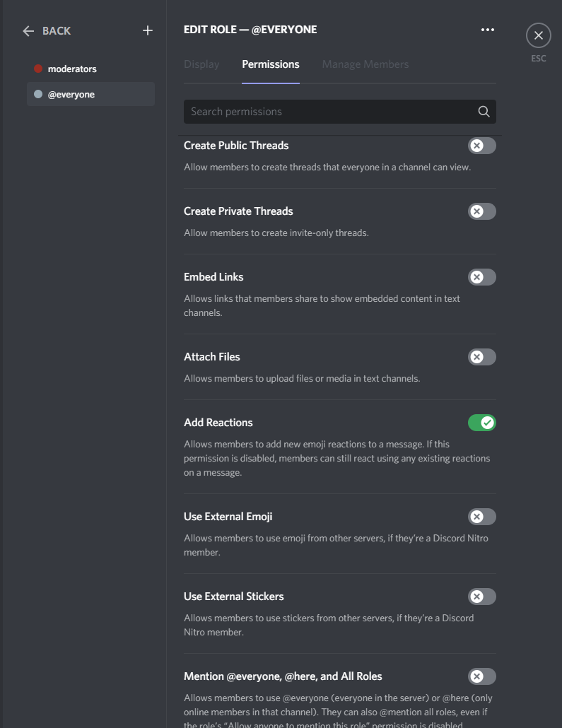The width and height of the screenshot is (562, 728).
Task: Create a new role using the plus icon
Action: pyautogui.click(x=147, y=30)
